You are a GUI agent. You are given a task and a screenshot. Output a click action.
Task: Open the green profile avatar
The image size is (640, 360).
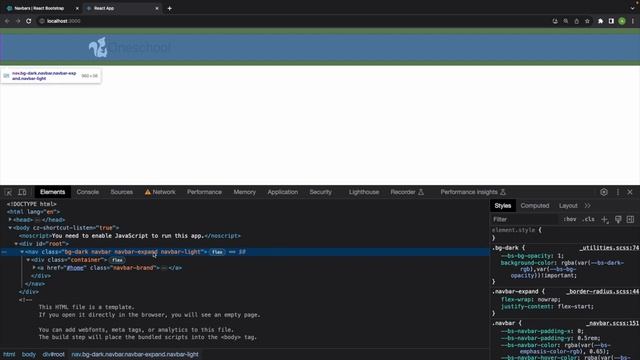[622, 21]
